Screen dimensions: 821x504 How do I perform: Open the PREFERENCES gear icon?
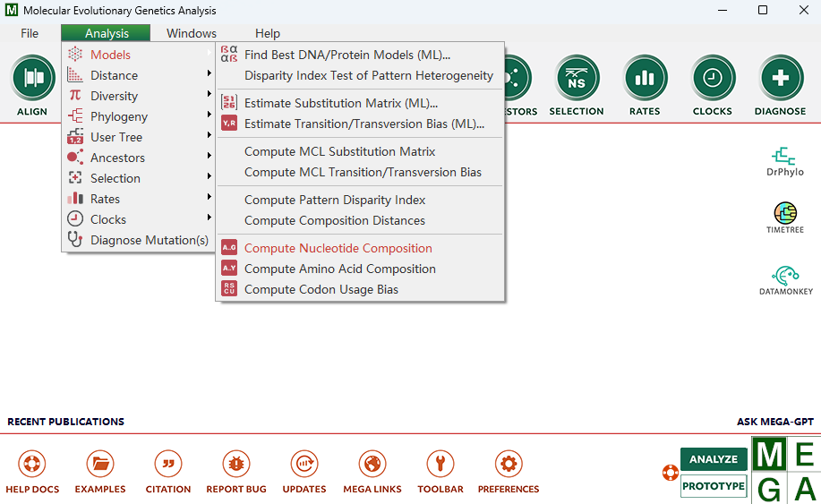tap(508, 465)
